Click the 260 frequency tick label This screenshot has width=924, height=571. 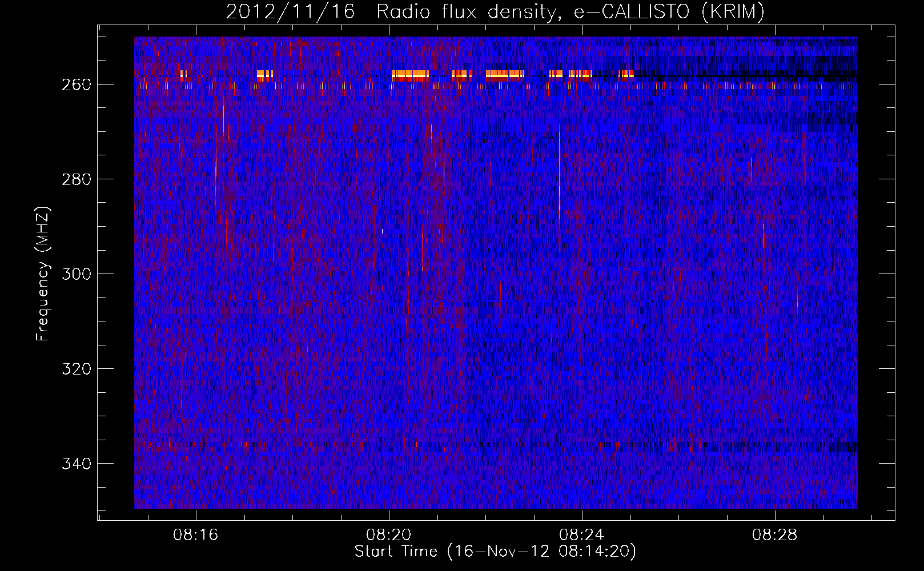(77, 85)
